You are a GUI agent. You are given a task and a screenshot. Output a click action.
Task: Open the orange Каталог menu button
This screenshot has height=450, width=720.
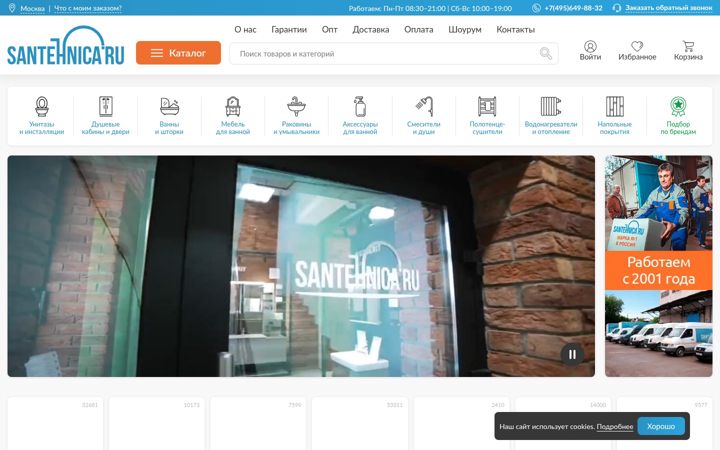(x=178, y=53)
